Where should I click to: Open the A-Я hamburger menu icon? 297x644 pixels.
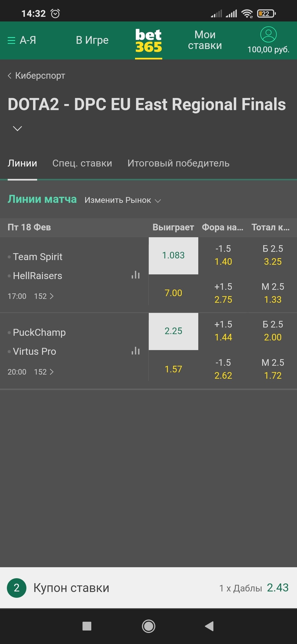pos(12,40)
